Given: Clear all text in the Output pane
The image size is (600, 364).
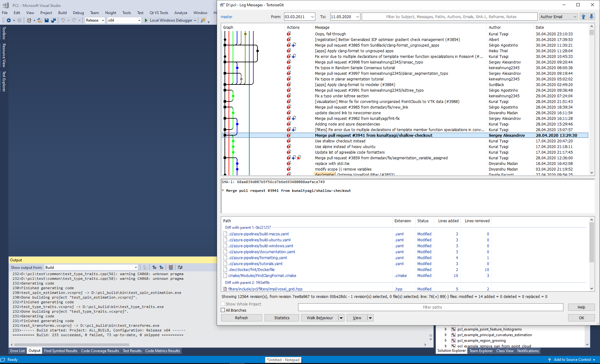Looking at the screenshot, I should coord(171,267).
